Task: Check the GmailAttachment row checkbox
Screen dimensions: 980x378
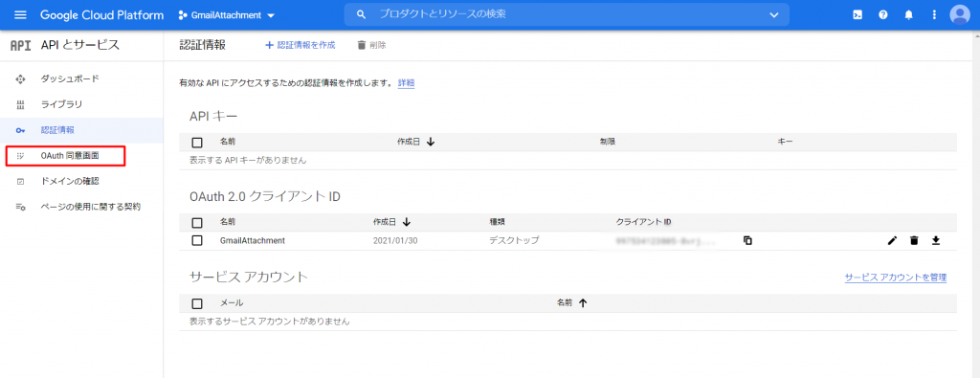Action: point(197,240)
